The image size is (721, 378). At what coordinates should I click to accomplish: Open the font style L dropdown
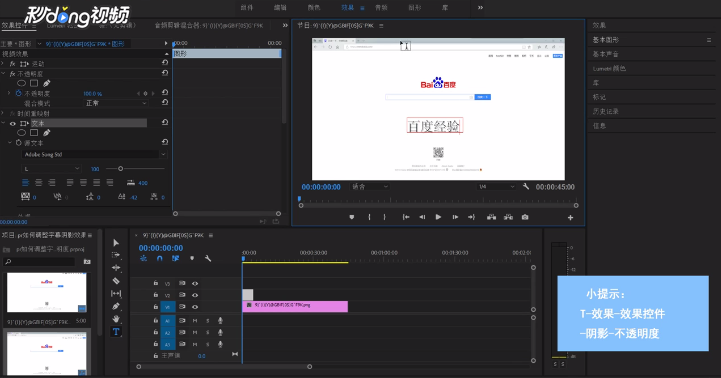[52, 169]
